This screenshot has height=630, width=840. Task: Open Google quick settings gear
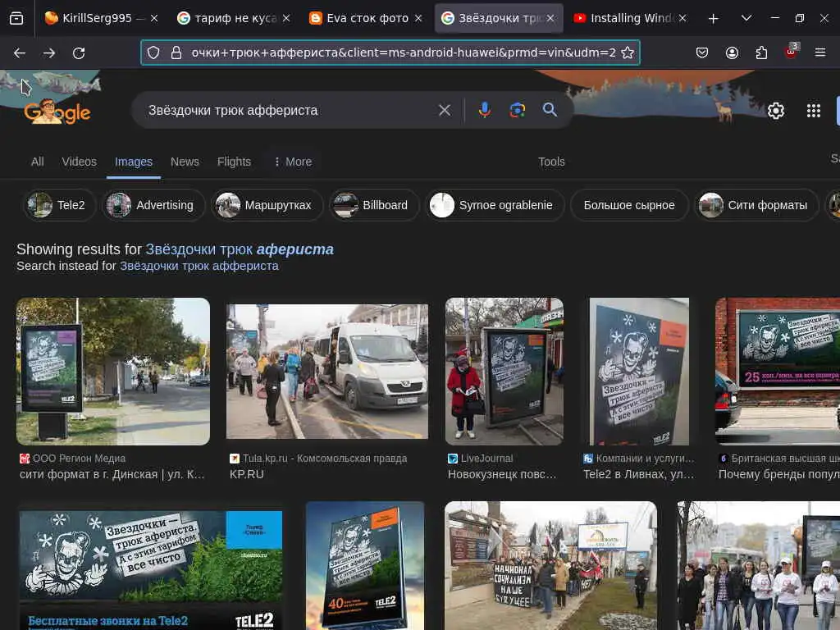click(776, 111)
